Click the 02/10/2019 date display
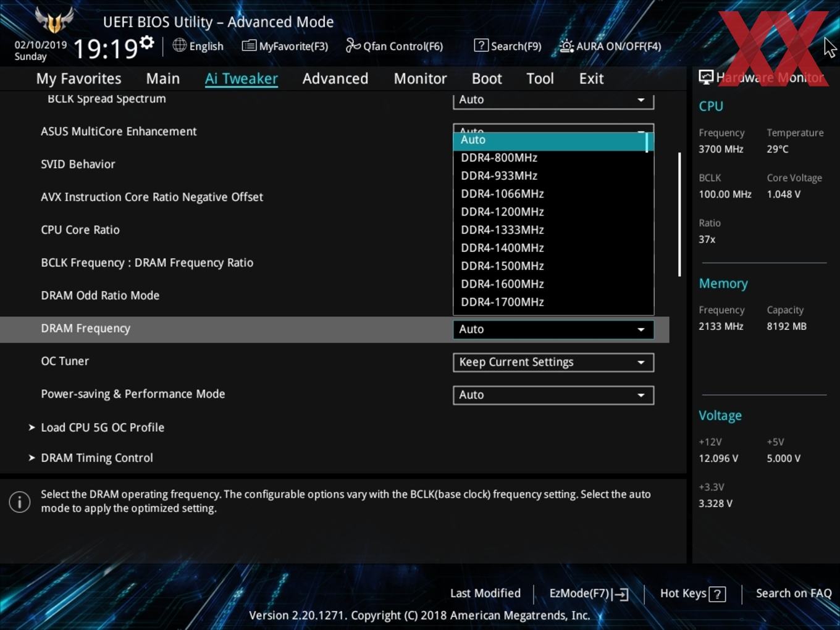 coord(40,45)
